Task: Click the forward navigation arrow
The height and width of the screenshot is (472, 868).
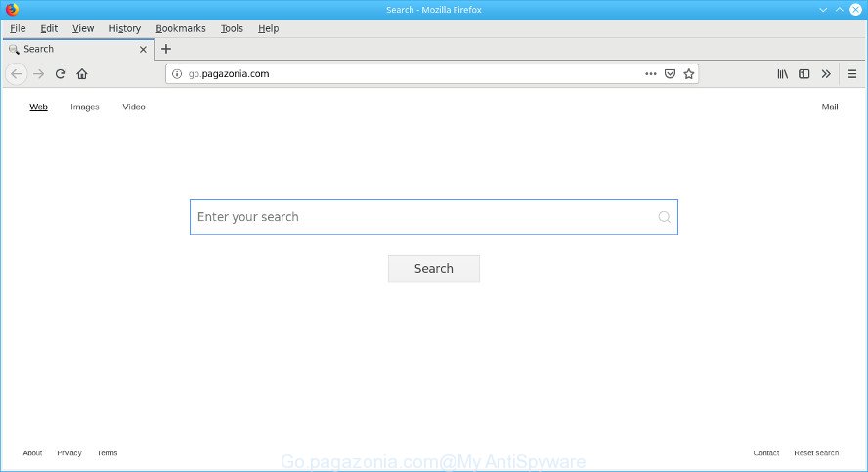Action: [38, 74]
